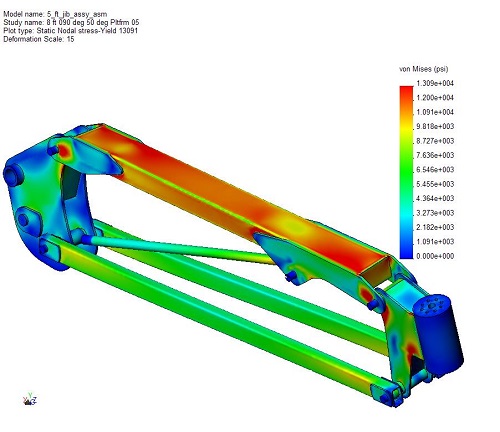
Task: Click the 'Model name: 5_ft_jib_assy_asm' line
Action: (x=55, y=14)
